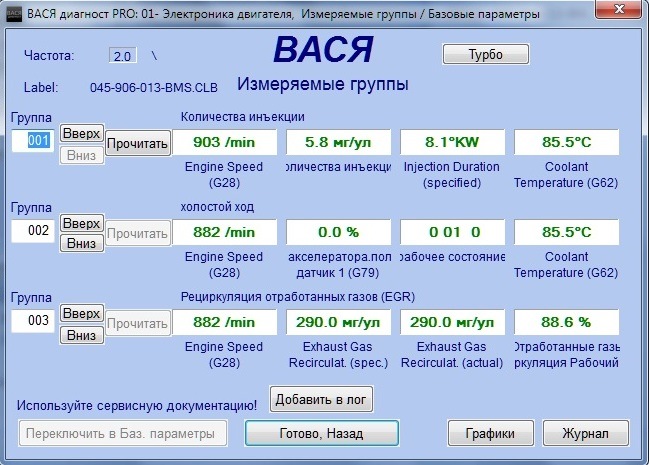Click EGR specified 290.0 мг/ул value
The height and width of the screenshot is (465, 649).
338,322
